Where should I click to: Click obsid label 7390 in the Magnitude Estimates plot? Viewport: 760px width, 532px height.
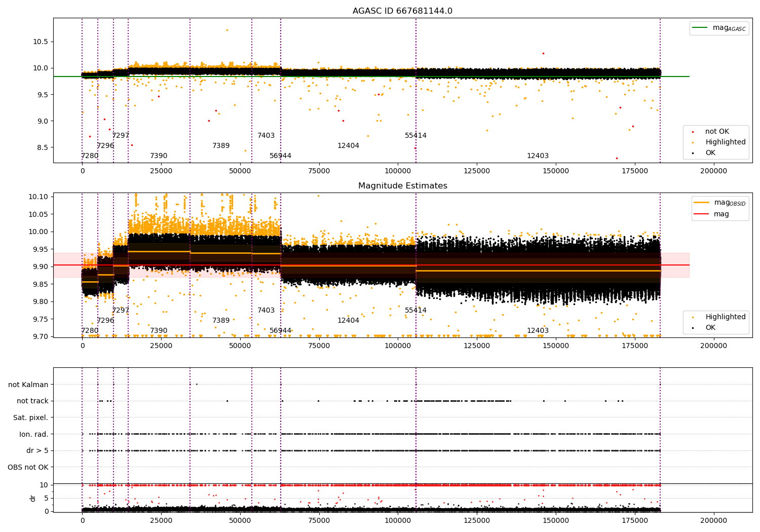[x=159, y=331]
